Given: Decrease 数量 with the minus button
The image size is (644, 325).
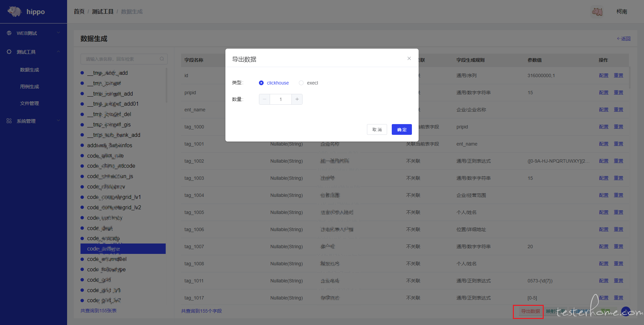Looking at the screenshot, I should (x=264, y=99).
